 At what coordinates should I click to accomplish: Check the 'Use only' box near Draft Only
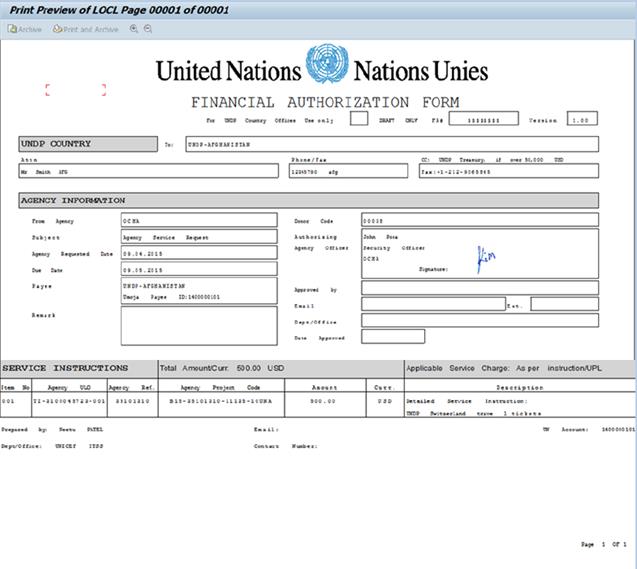tap(358, 119)
